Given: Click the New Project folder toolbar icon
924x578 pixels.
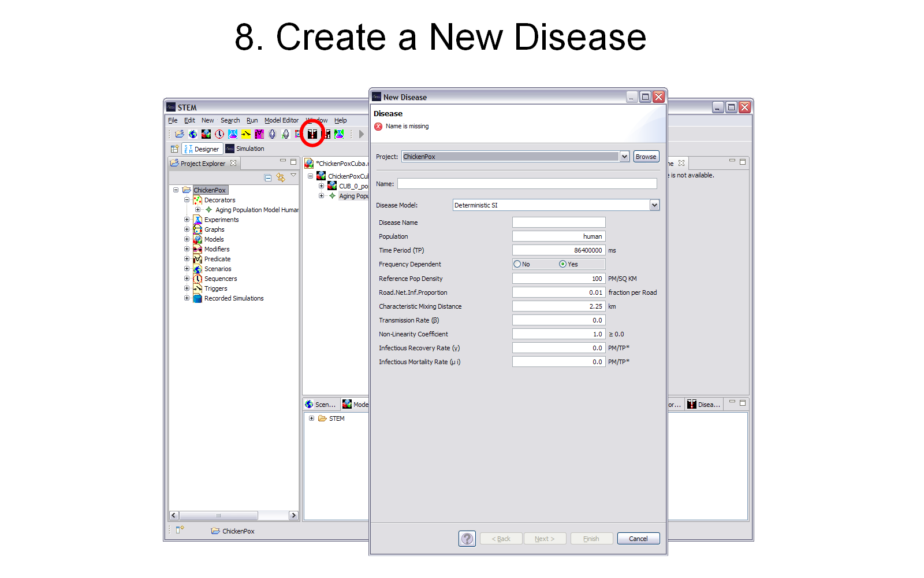Looking at the screenshot, I should click(180, 134).
